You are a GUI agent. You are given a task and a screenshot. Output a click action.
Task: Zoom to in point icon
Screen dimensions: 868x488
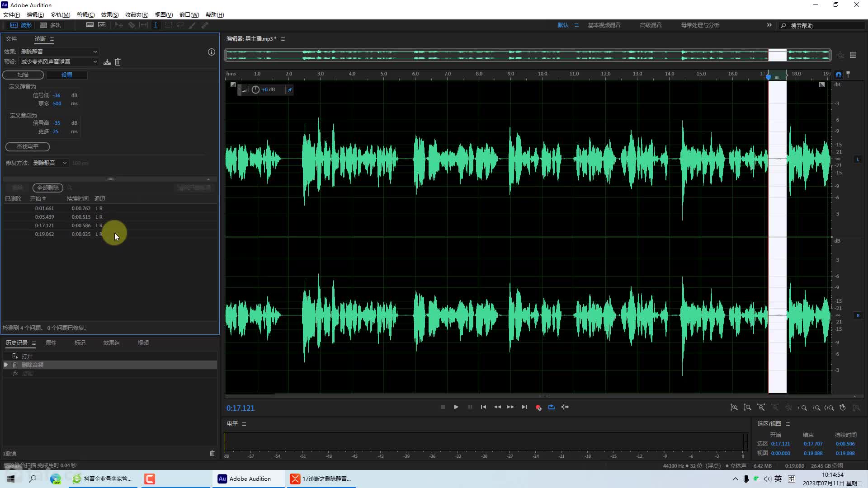(802, 408)
